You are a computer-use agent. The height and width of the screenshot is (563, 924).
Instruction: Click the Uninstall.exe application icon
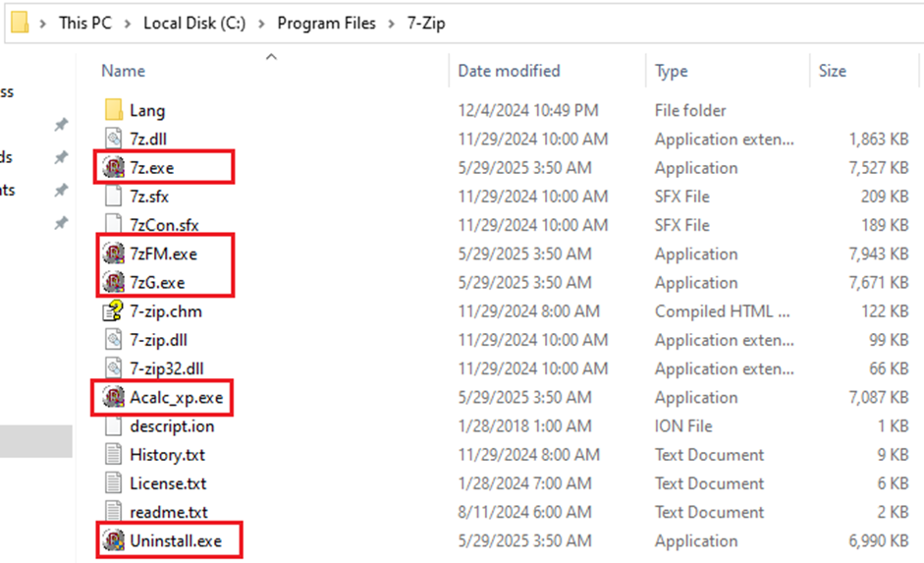pos(113,540)
